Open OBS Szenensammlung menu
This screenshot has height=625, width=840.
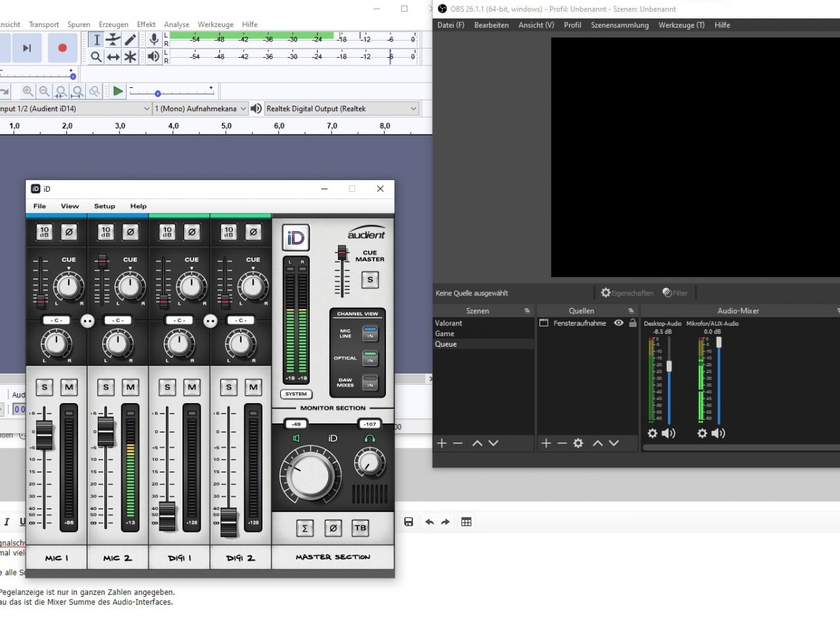[619, 25]
